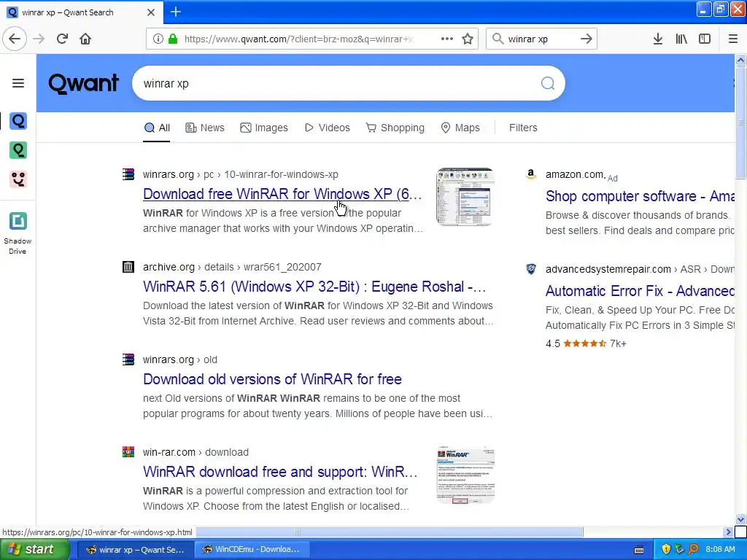Screen dimensions: 747x560
Task: Reload the current page
Action: [x=62, y=39]
